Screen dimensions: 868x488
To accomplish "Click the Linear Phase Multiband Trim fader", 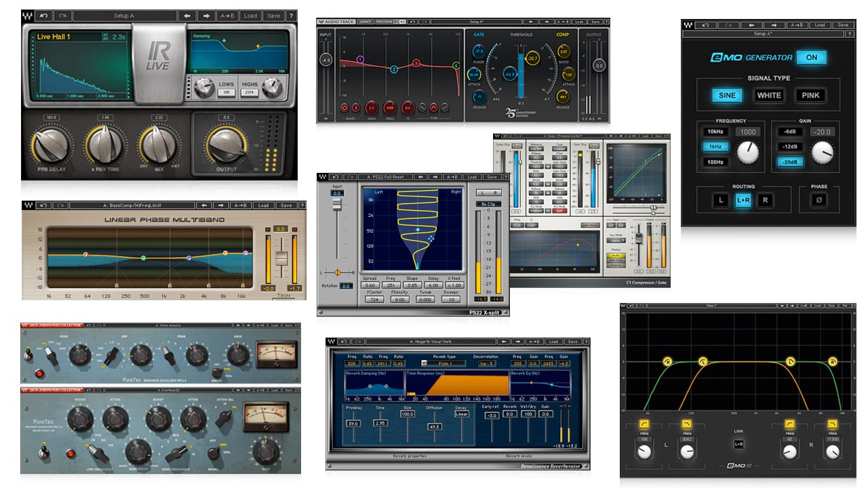I will point(281,258).
